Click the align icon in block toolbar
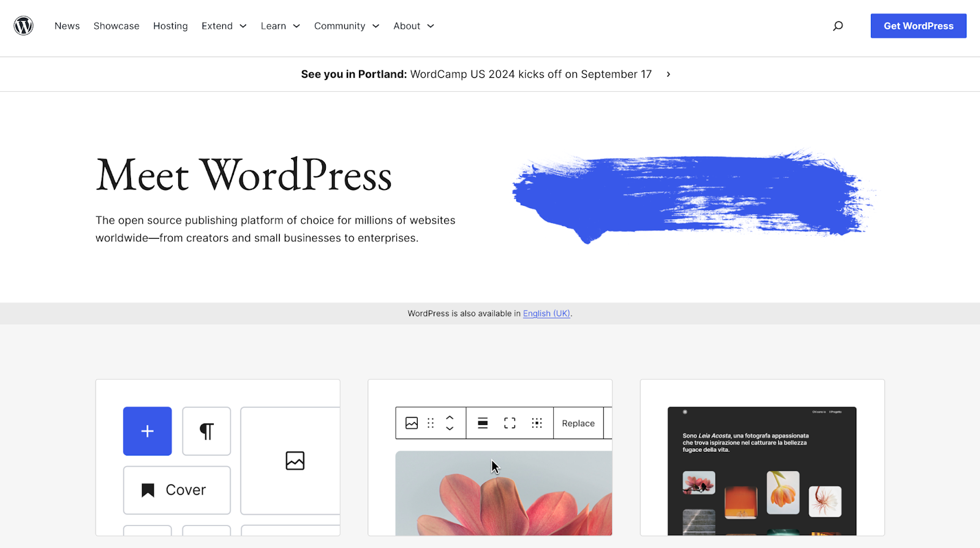The height and width of the screenshot is (548, 980). click(483, 423)
